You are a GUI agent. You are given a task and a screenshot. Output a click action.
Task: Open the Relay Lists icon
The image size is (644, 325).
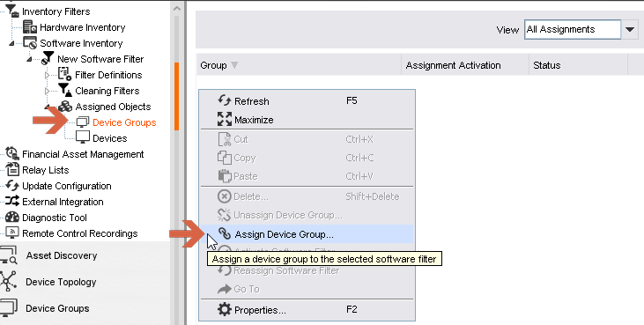click(12, 169)
